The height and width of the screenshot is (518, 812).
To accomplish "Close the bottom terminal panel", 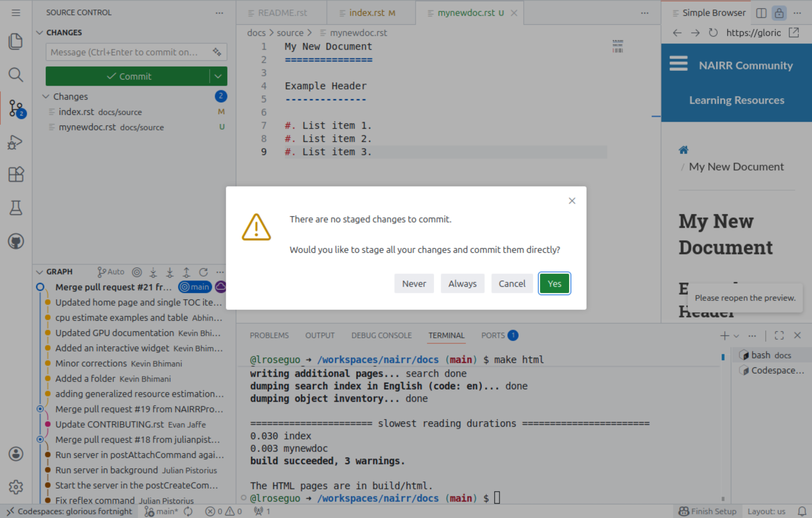I will click(797, 335).
